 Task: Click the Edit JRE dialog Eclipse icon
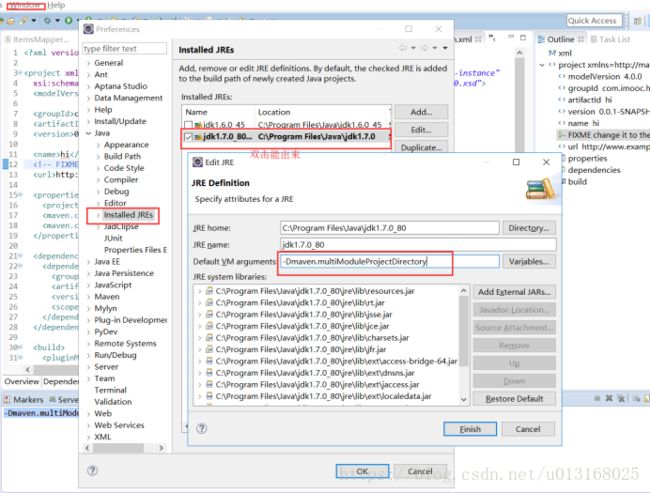point(198,162)
